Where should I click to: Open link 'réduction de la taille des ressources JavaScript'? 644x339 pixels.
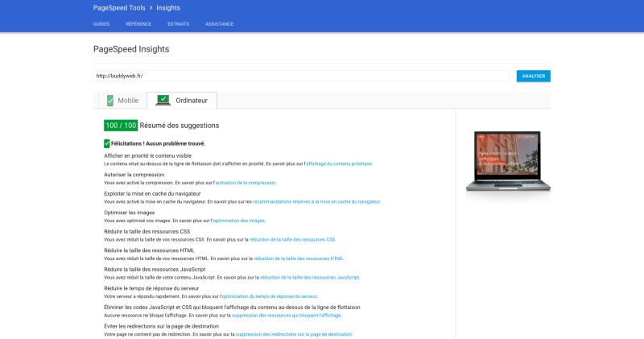310,277
